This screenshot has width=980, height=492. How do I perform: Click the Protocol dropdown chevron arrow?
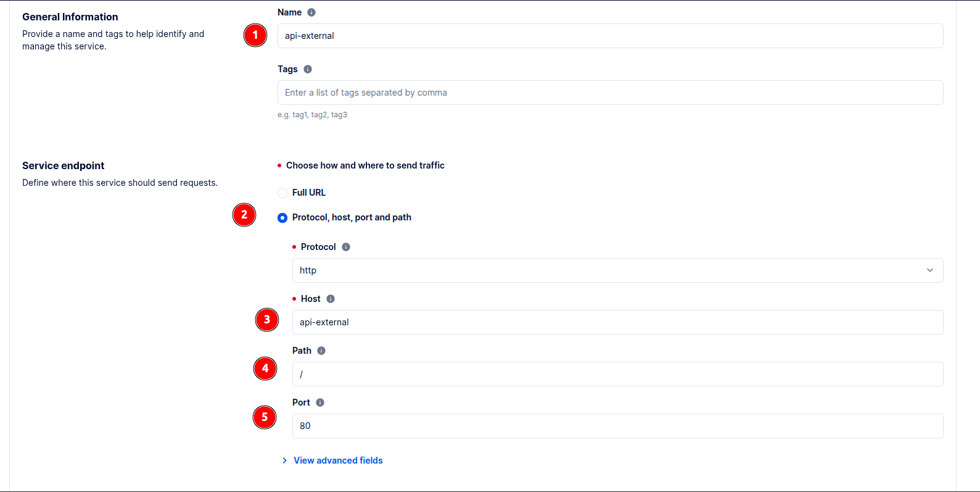tap(930, 270)
